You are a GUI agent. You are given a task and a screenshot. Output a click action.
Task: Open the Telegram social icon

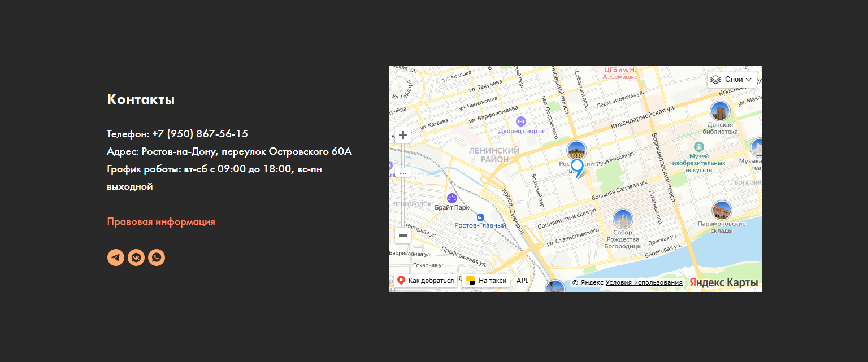[116, 258]
